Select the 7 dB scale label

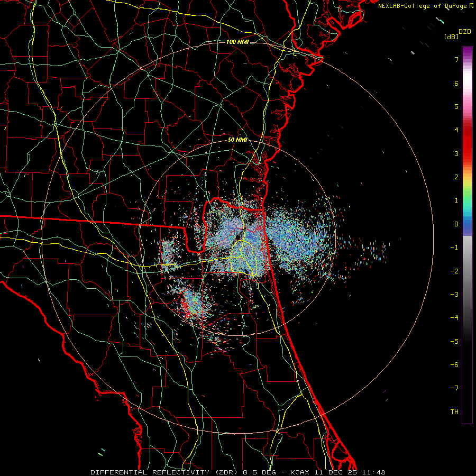coord(456,59)
